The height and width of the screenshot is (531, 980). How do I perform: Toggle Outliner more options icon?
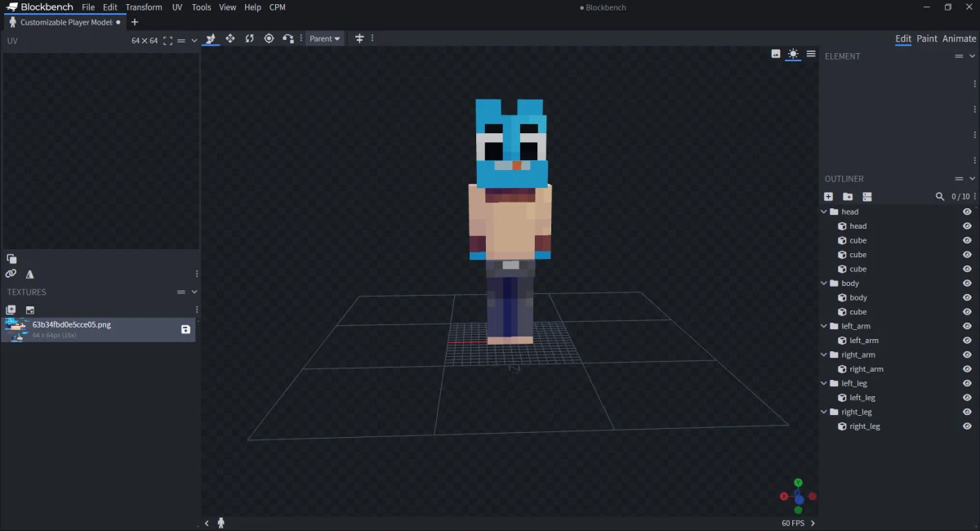(x=867, y=197)
